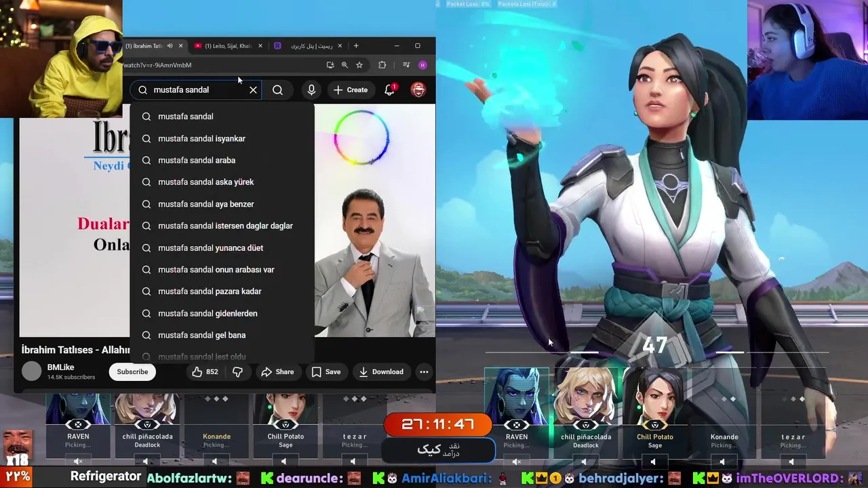This screenshot has width=868, height=488.
Task: Close the İbrahim Tatlıses browser tab
Action: [180, 46]
